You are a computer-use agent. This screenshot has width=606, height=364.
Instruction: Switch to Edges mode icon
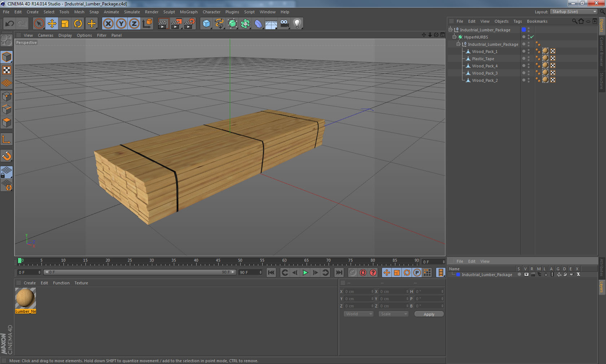click(x=6, y=109)
